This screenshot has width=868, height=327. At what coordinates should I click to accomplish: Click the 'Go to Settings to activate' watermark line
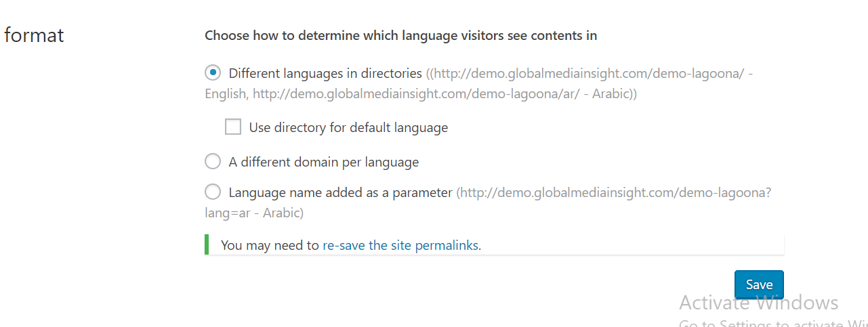tap(772, 322)
